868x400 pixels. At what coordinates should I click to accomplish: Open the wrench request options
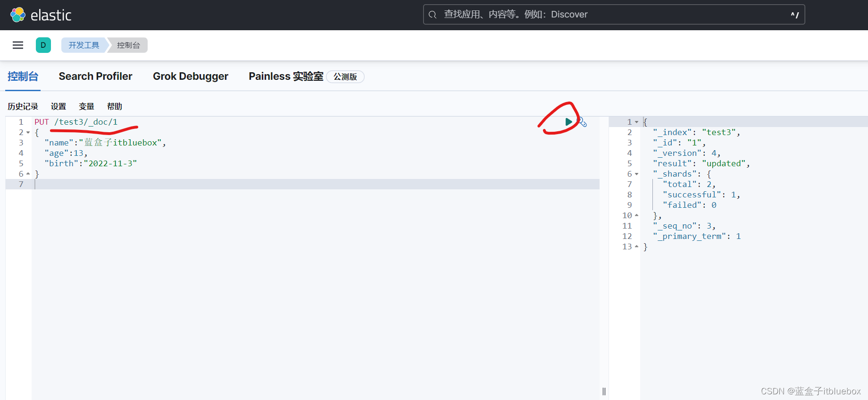[583, 122]
